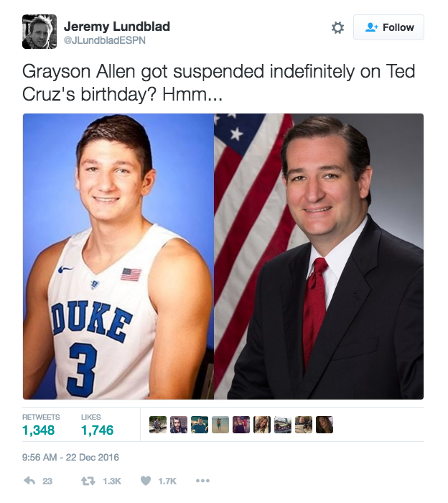Open the first liker avatar
The image size is (448, 503).
click(x=158, y=425)
